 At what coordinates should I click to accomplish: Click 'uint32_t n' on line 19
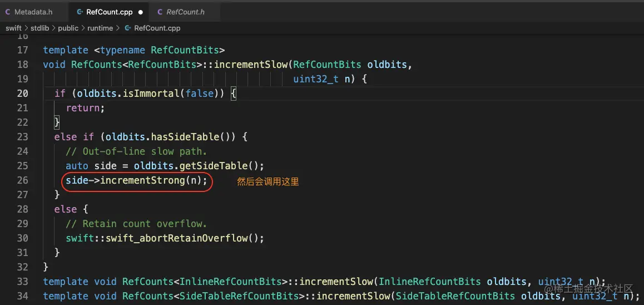click(x=321, y=79)
